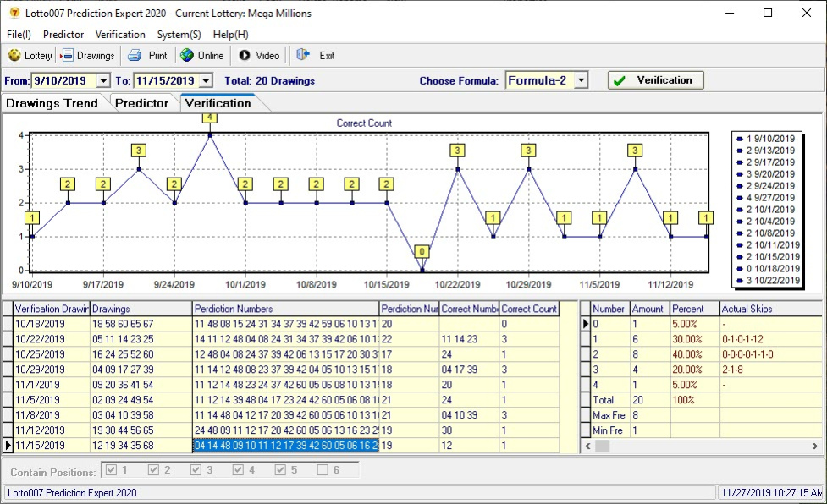Image resolution: width=827 pixels, height=504 pixels.
Task: Click the chart data label 0 at 10/18/2019
Action: (x=422, y=252)
